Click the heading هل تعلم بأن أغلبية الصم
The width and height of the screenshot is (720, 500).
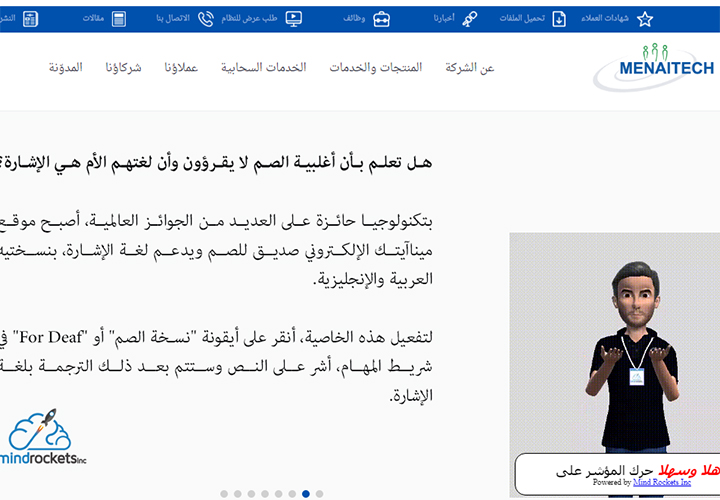click(216, 163)
